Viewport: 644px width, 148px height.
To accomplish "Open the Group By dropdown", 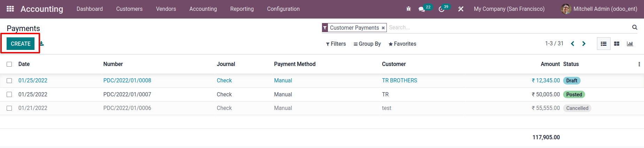I will coord(367,44).
